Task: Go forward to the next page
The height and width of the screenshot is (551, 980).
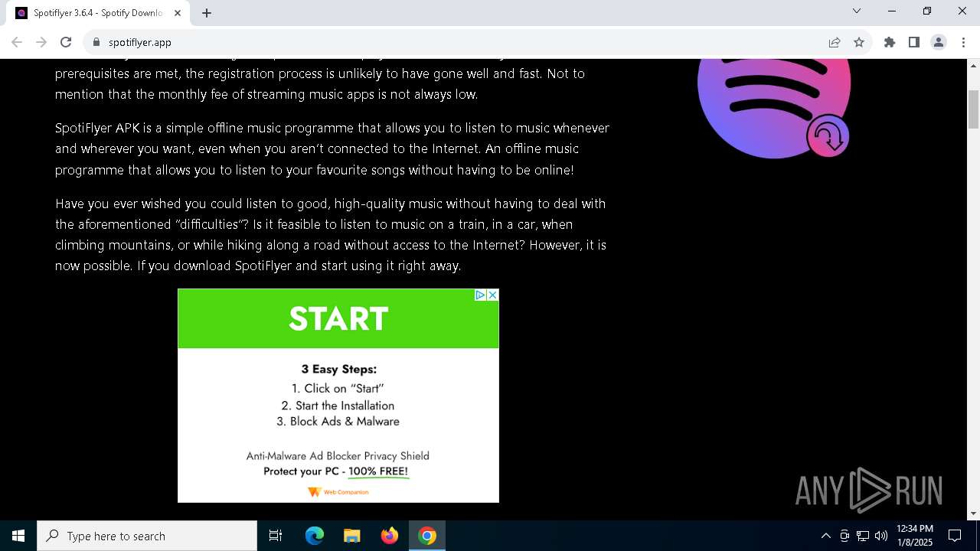Action: [41, 42]
